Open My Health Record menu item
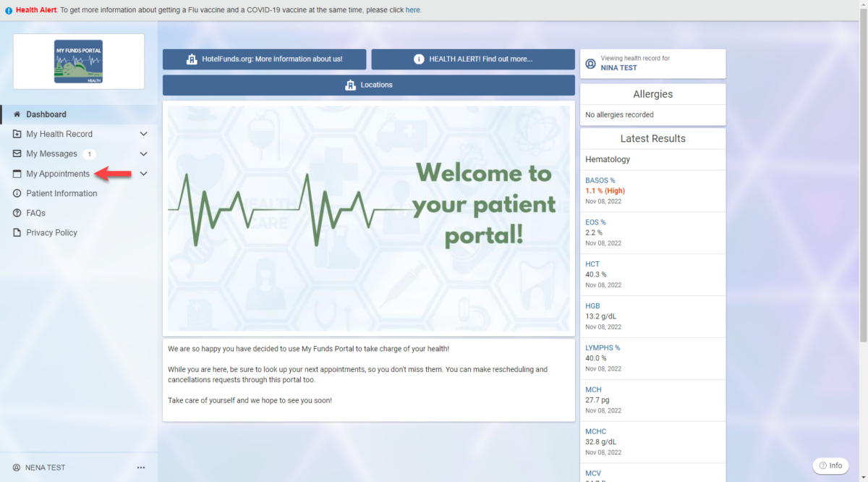 [x=59, y=134]
